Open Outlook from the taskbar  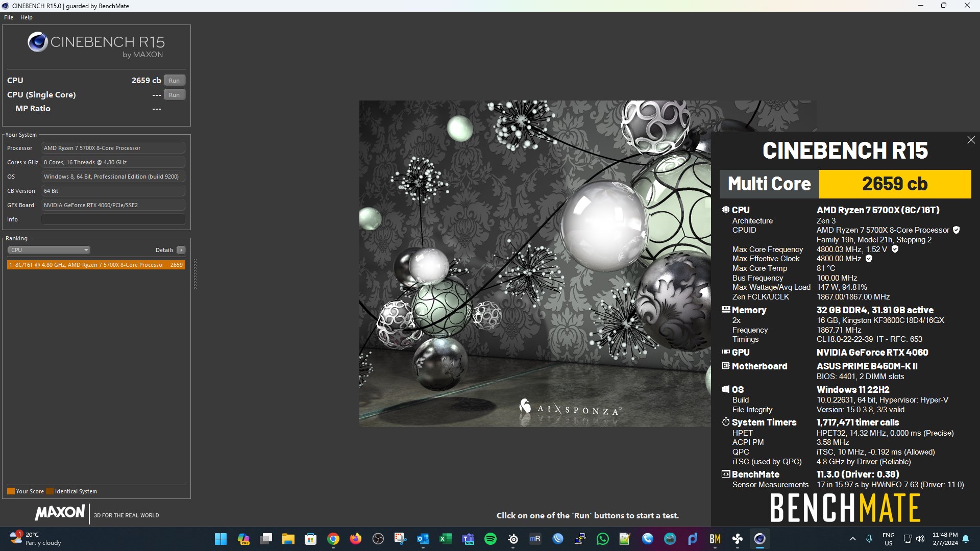pyautogui.click(x=423, y=539)
